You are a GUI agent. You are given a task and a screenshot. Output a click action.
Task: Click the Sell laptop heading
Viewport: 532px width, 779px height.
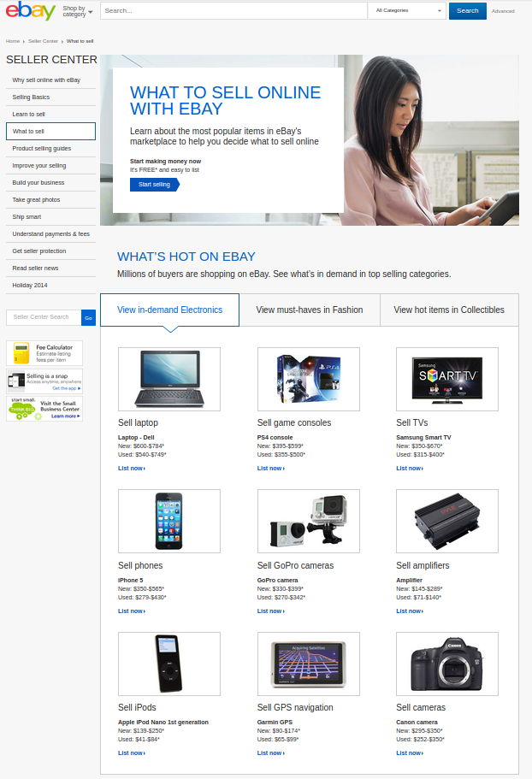[138, 422]
